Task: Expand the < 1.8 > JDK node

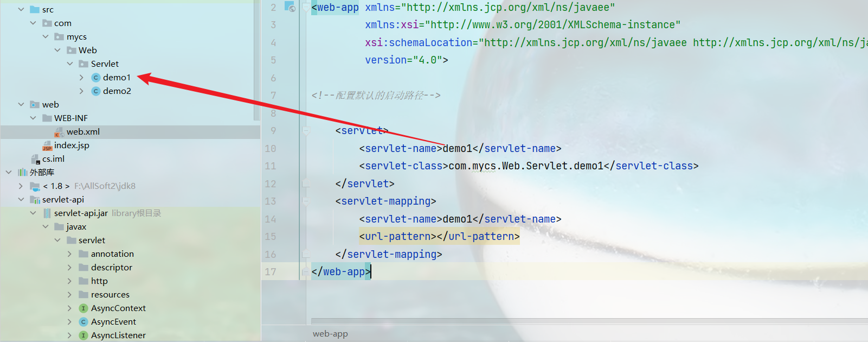Action: pyautogui.click(x=21, y=186)
